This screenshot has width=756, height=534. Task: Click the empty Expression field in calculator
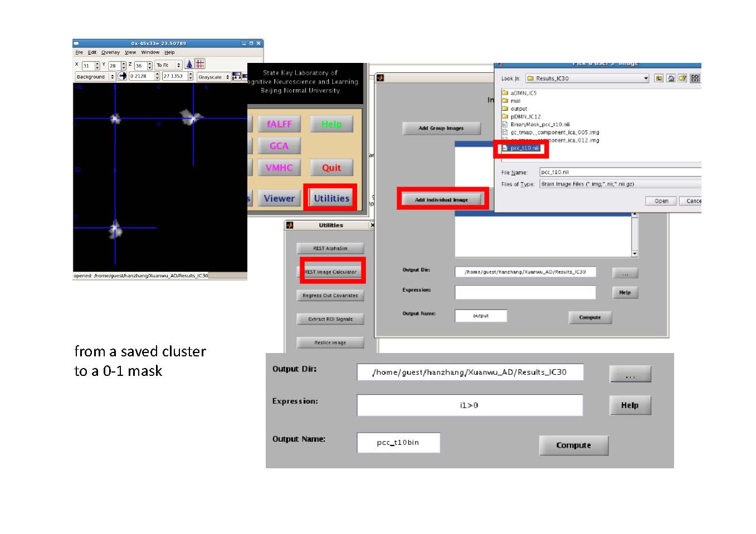tap(525, 292)
